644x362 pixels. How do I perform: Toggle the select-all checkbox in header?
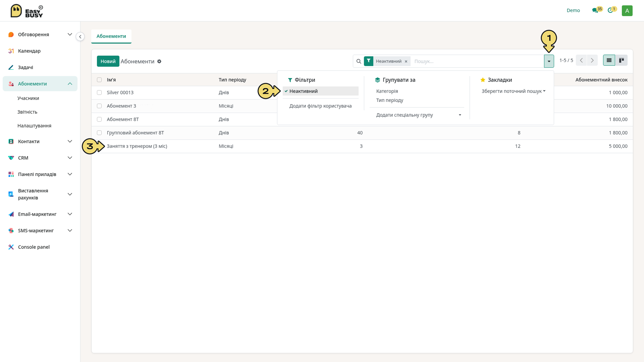99,80
